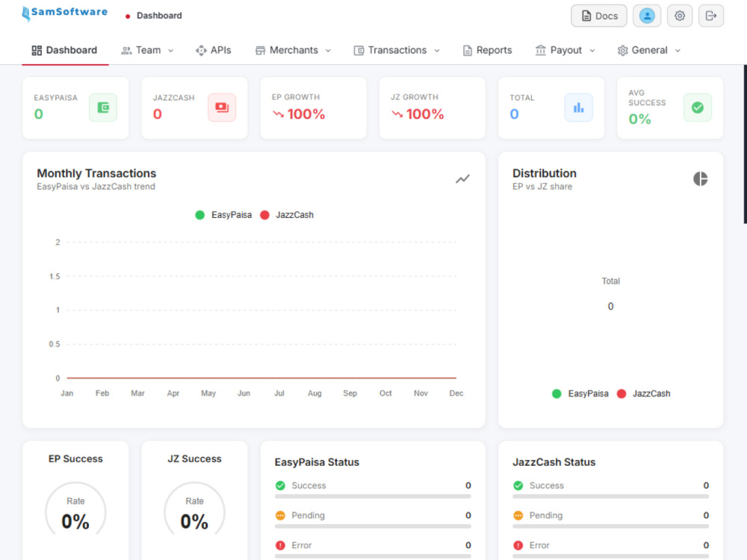
Task: Click the Dashboard grid icon in nav
Action: [x=37, y=51]
